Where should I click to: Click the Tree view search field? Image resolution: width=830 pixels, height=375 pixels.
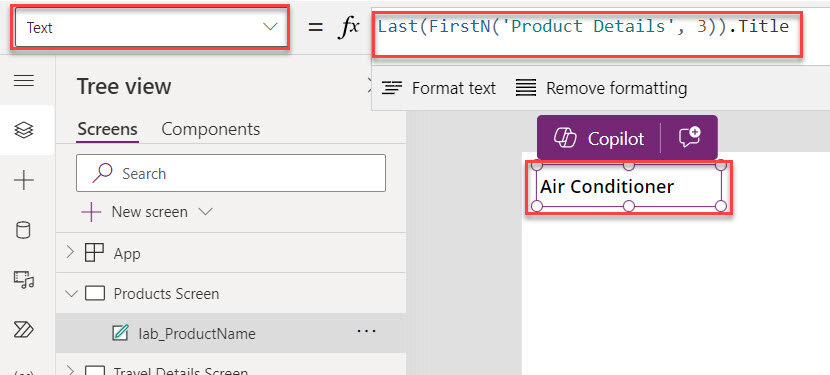(231, 173)
